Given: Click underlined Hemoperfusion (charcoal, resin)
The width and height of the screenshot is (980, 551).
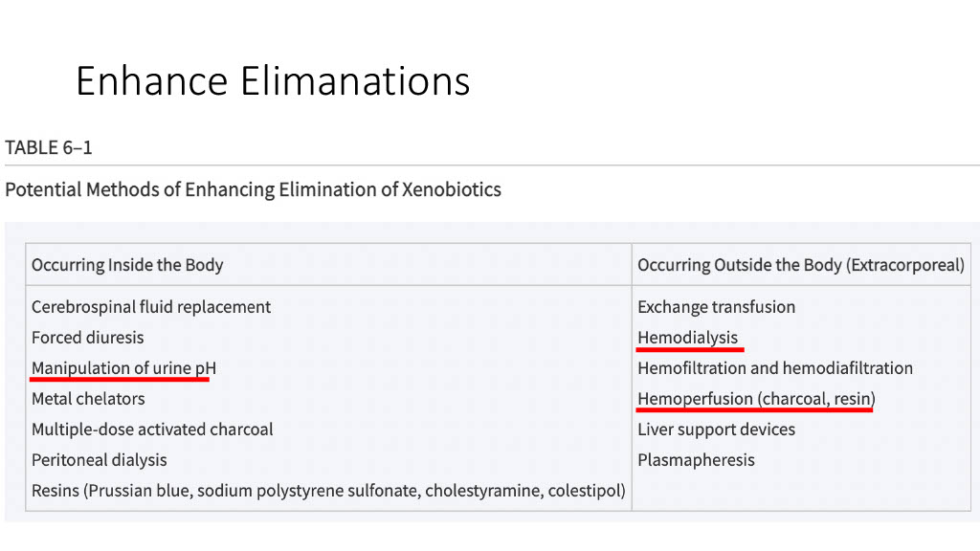Looking at the screenshot, I should point(756,399).
